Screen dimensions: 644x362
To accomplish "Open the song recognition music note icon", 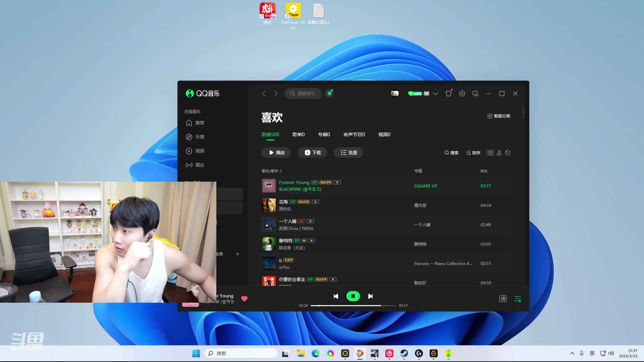I will (330, 93).
